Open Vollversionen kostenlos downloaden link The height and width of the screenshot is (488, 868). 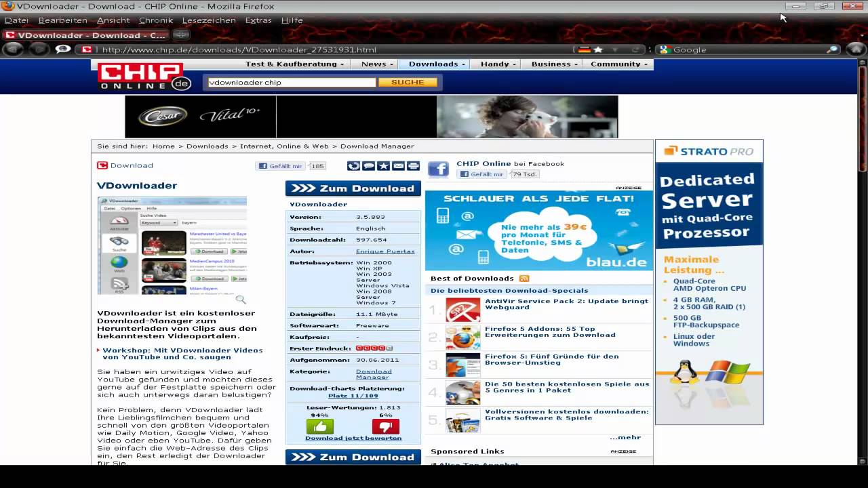pyautogui.click(x=566, y=415)
